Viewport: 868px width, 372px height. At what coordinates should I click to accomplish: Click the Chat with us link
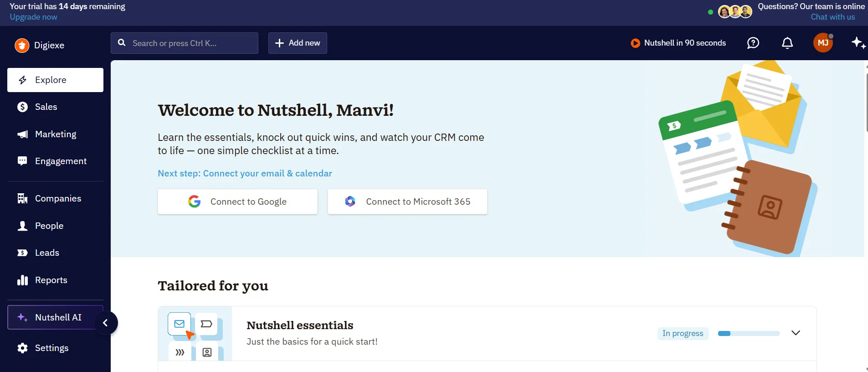tap(833, 17)
